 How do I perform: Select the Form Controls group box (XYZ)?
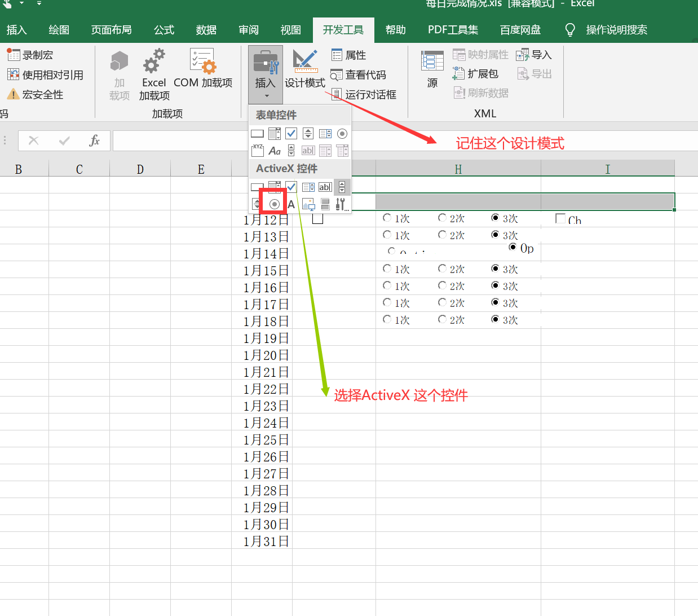pos(258,150)
